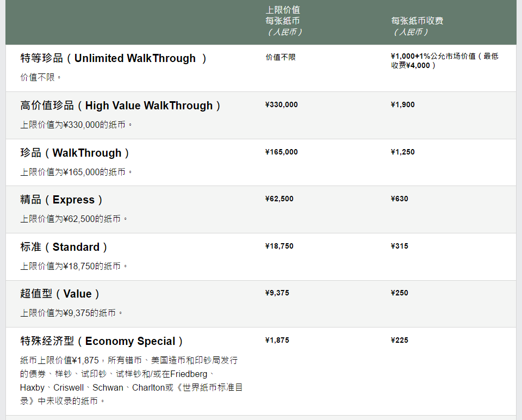The height and width of the screenshot is (420, 522).
Task: Click the Unlimited WalkThrough tier heading
Action: tap(114, 59)
